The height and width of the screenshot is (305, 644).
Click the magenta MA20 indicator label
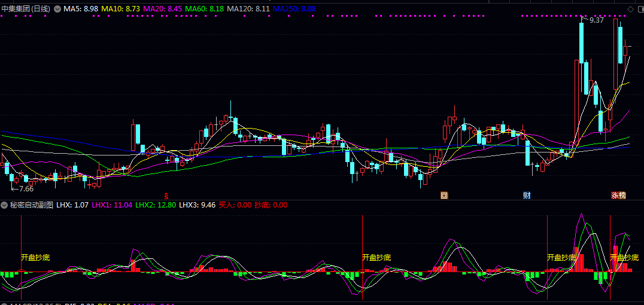click(162, 9)
